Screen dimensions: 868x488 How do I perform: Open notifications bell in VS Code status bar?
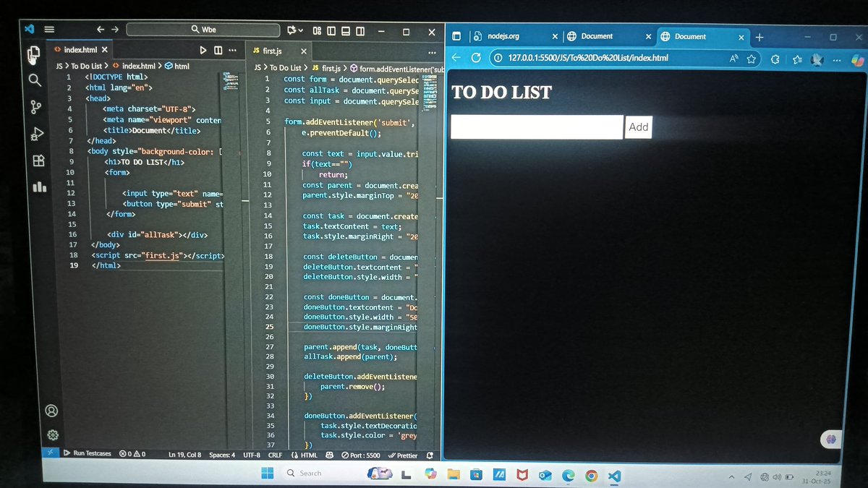pyautogui.click(x=430, y=455)
